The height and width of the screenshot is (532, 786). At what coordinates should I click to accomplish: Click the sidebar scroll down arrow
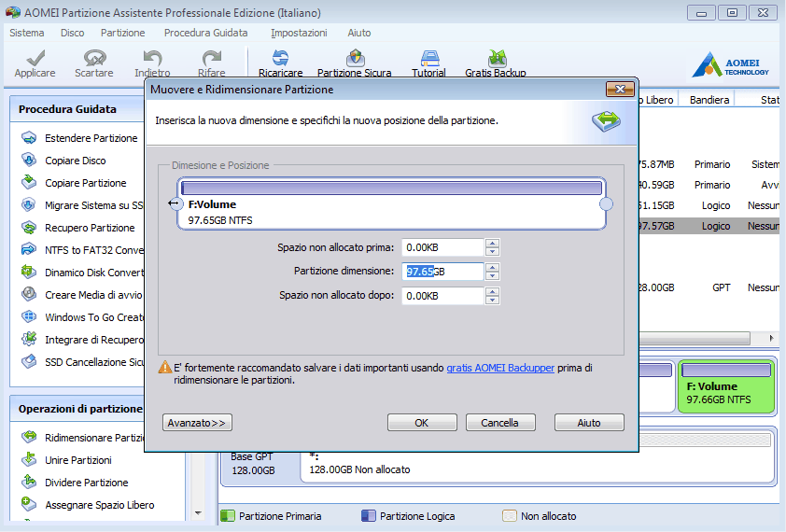pyautogui.click(x=198, y=513)
